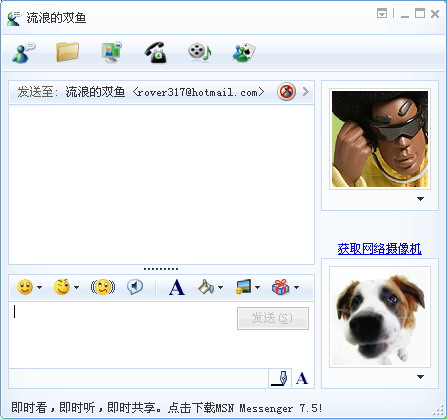Screen dimensions: 447x419
Task: Open the 获取网络摄像机 link
Action: pyautogui.click(x=380, y=249)
